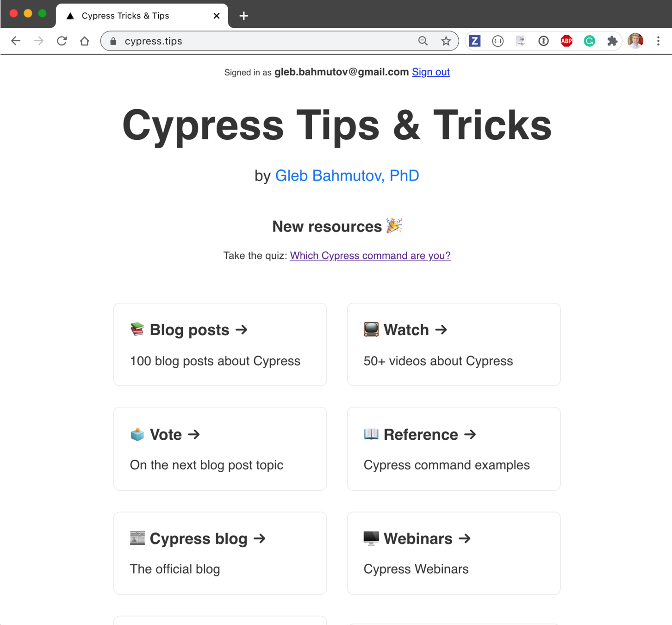Open the page document extension icon
Viewport: 672px width, 625px height.
pos(521,41)
